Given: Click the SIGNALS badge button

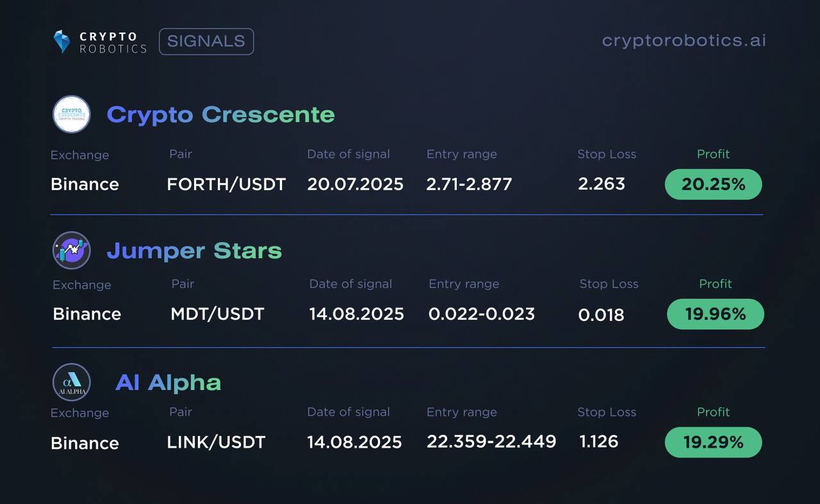Looking at the screenshot, I should pos(206,42).
